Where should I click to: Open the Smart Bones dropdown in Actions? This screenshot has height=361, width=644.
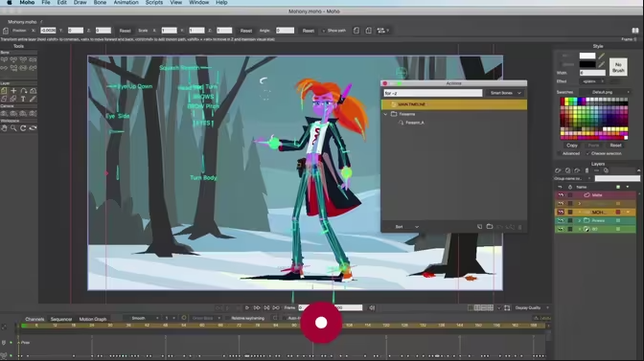pos(505,93)
